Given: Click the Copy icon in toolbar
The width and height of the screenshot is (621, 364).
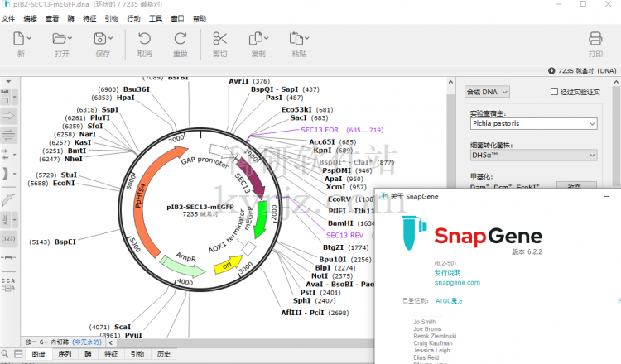Looking at the screenshot, I should [256, 39].
